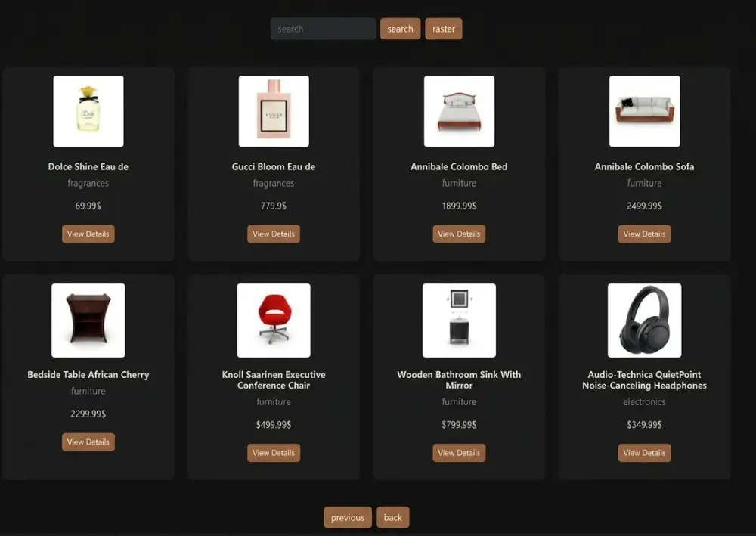
Task: Click the search input field
Action: tap(323, 29)
